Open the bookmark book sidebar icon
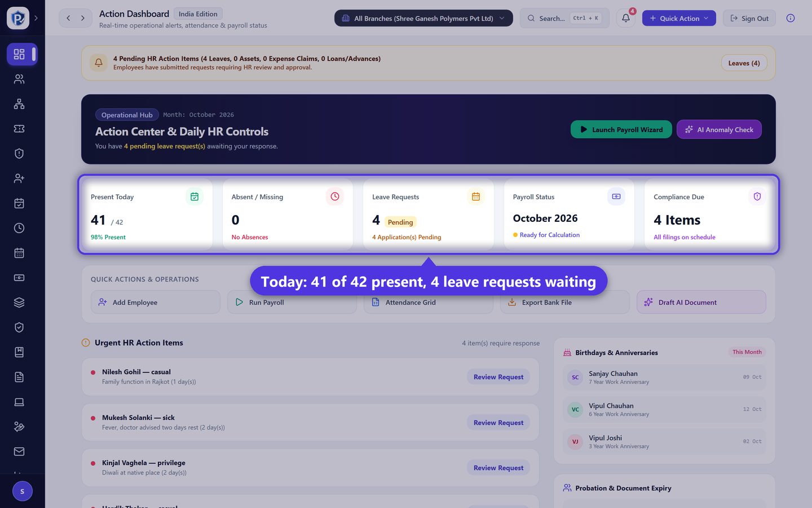The image size is (812, 508). 19,352
